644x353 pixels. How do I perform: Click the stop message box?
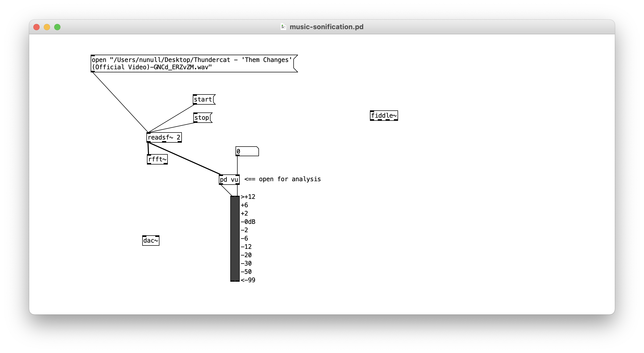202,118
